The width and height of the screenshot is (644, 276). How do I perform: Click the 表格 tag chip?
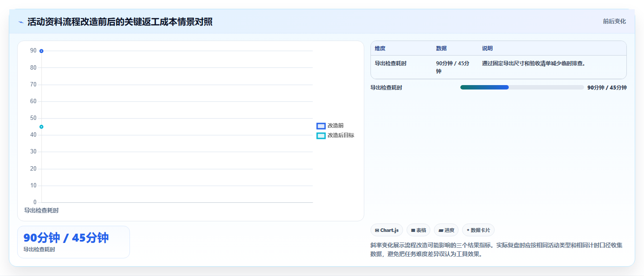[418, 230]
